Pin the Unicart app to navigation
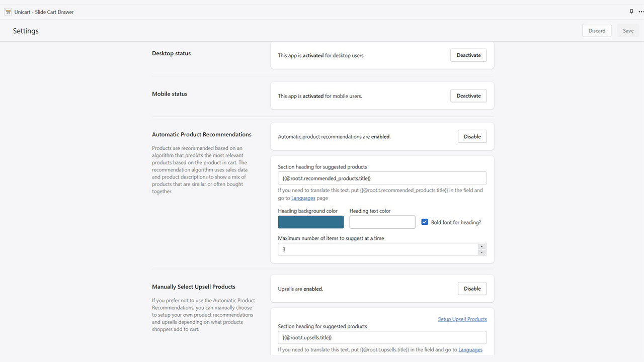The image size is (644, 362). point(631,11)
